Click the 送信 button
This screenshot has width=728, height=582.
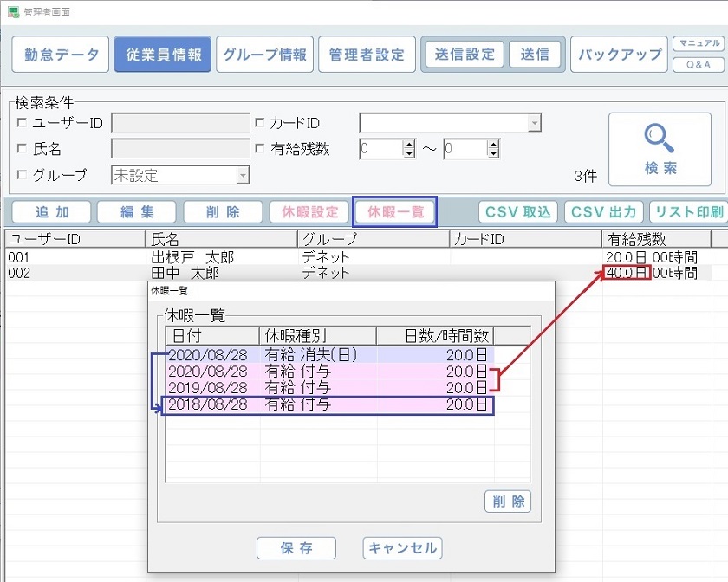pyautogui.click(x=535, y=55)
